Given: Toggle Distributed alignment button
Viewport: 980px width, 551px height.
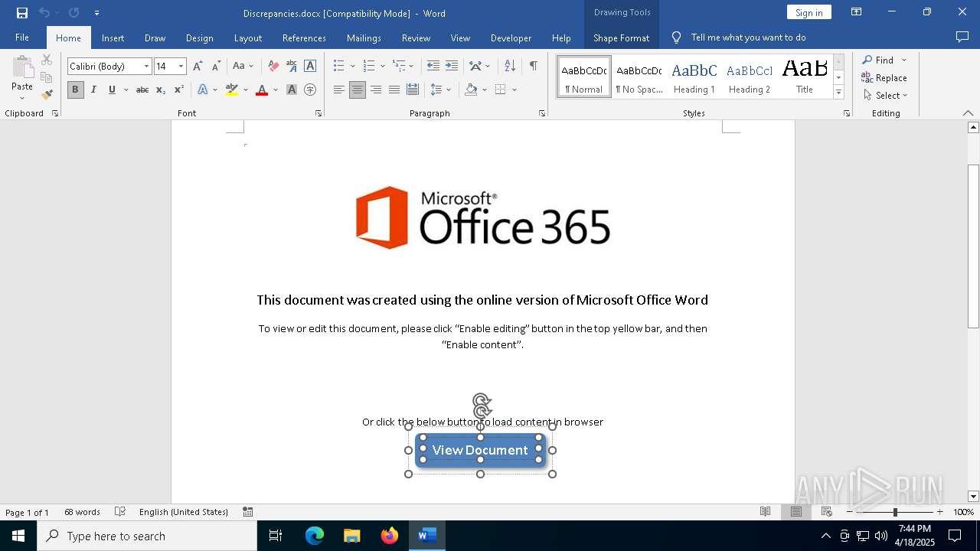Looking at the screenshot, I should click(x=413, y=90).
